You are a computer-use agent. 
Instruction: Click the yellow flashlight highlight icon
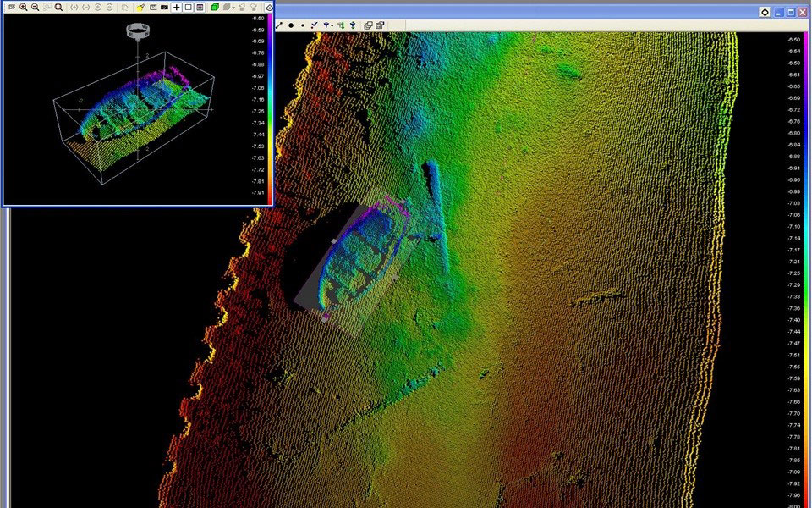pos(140,7)
